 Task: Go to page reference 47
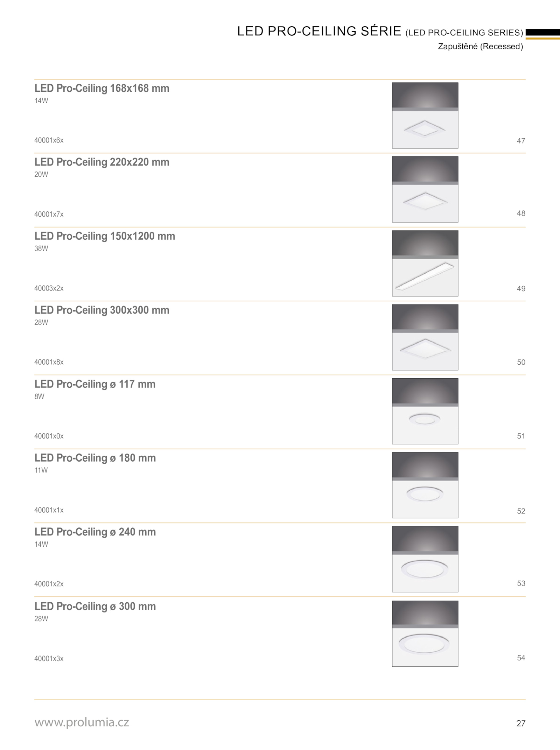[521, 141]
